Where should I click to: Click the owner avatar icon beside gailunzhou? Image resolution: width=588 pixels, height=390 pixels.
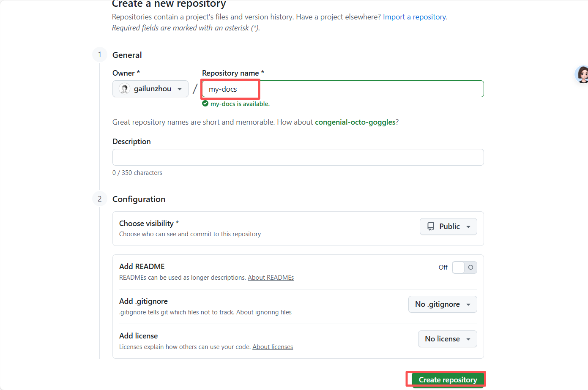[x=124, y=89]
